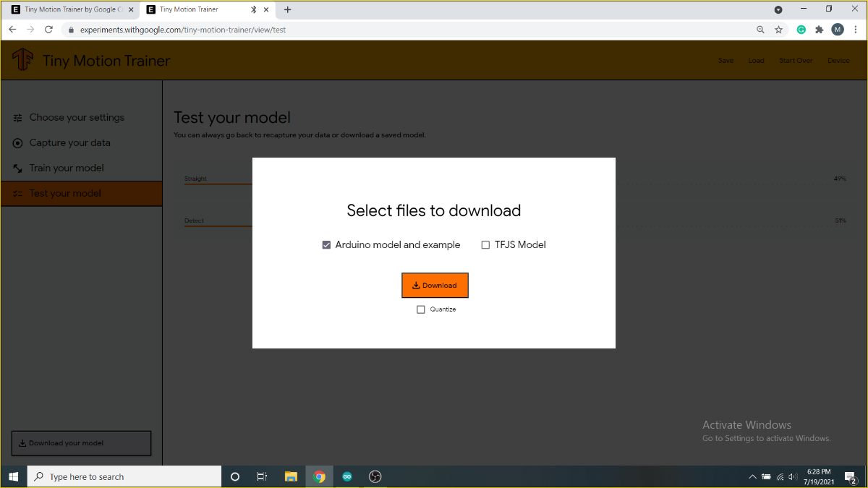Select the second Tiny Motion Trainer tab

208,9
